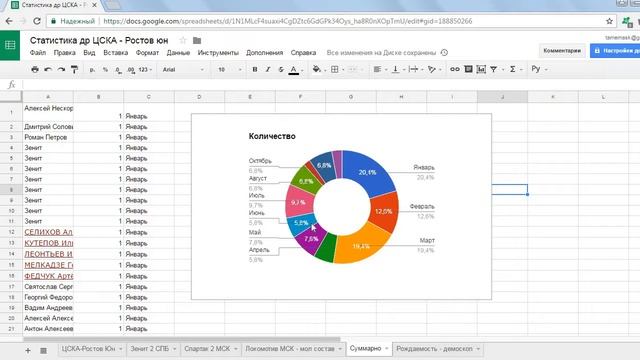Increase decimal places
This screenshot has height=360, width=640.
click(131, 70)
